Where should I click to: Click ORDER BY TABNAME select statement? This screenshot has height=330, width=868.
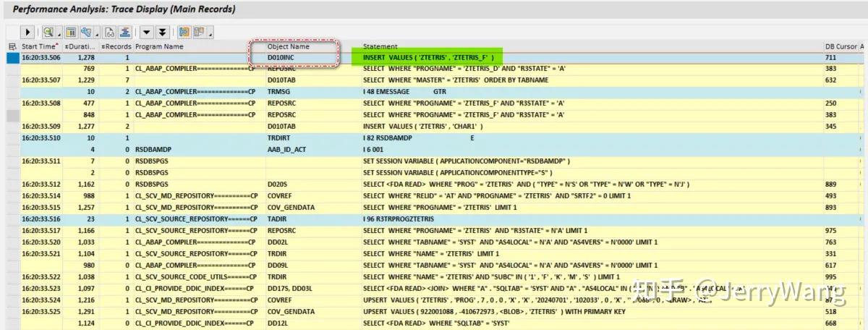coord(456,80)
